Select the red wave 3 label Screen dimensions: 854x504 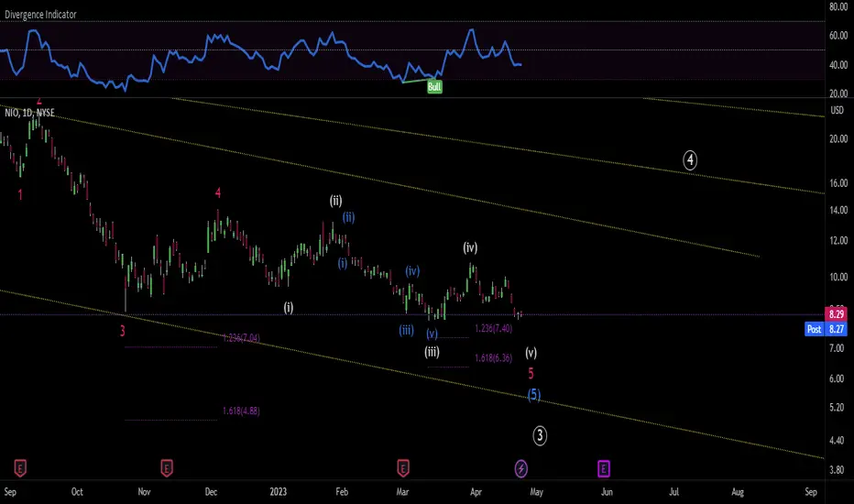(123, 331)
